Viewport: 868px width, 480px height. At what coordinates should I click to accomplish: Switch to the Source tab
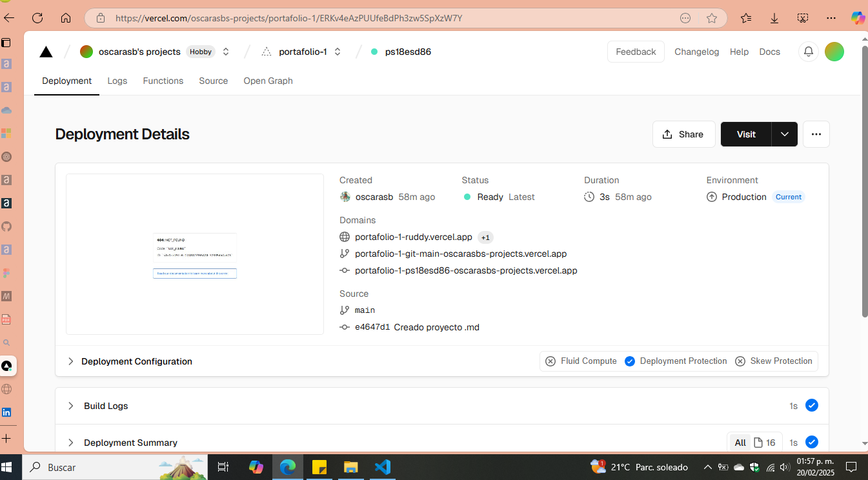point(214,81)
